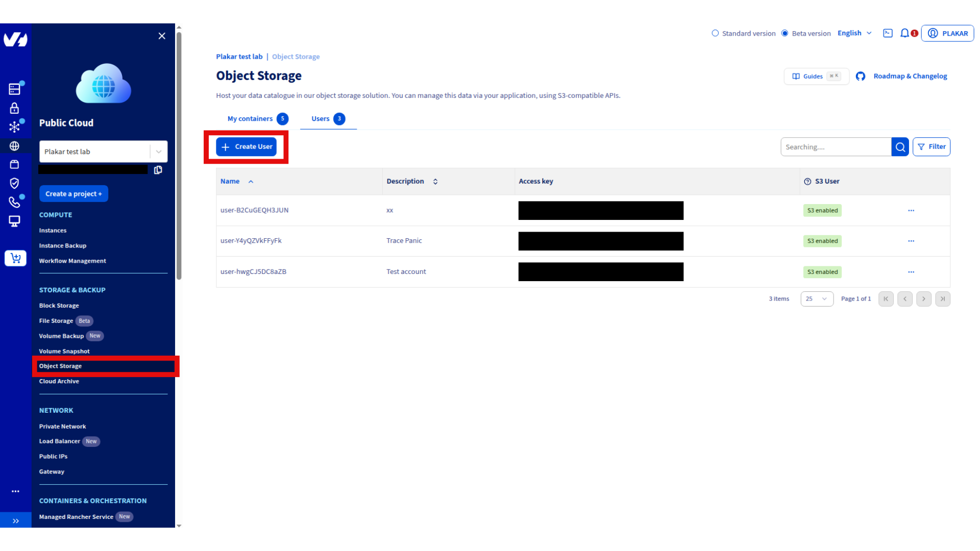Click the shield icon in the sidebar
This screenshot has width=980, height=551.
pyautogui.click(x=15, y=183)
